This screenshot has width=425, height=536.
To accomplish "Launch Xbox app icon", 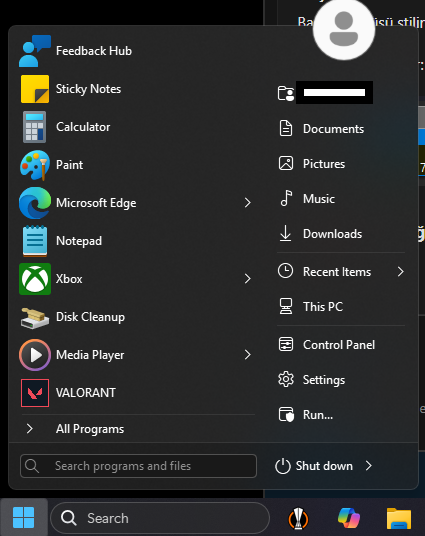I will (x=35, y=279).
